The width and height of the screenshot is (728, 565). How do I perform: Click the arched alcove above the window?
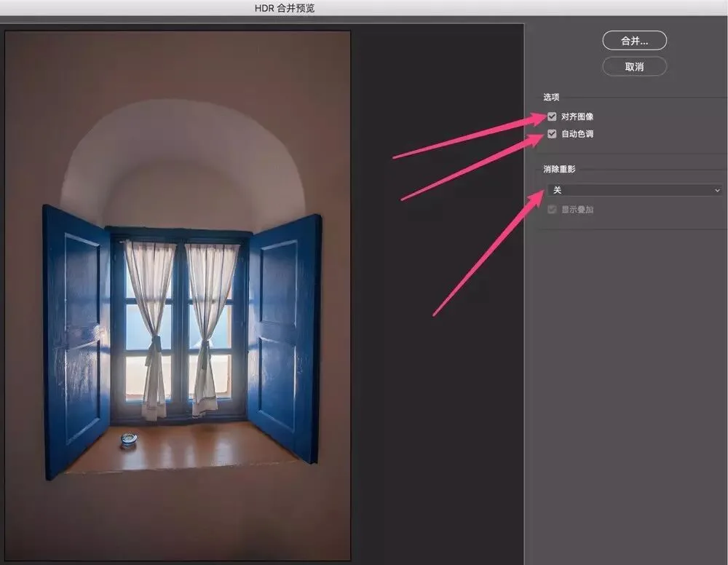click(182, 162)
